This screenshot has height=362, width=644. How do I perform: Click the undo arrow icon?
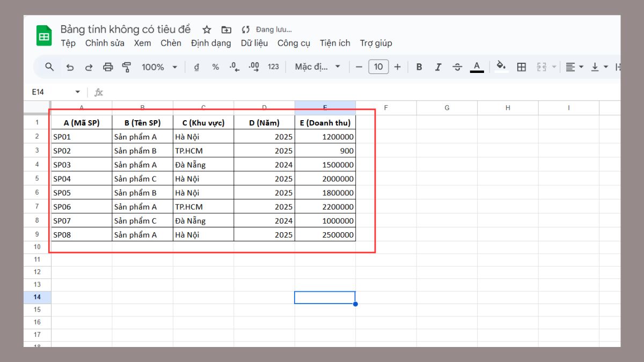(x=70, y=67)
